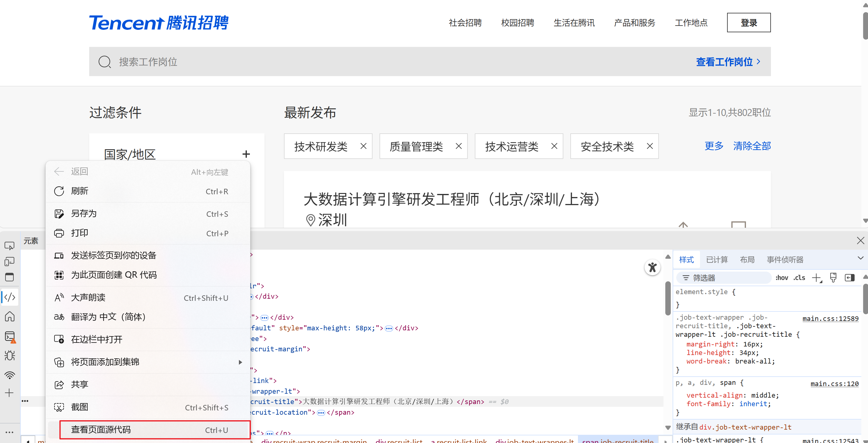868x443 pixels.
Task: Open the Console icon with warning
Action: click(10, 336)
